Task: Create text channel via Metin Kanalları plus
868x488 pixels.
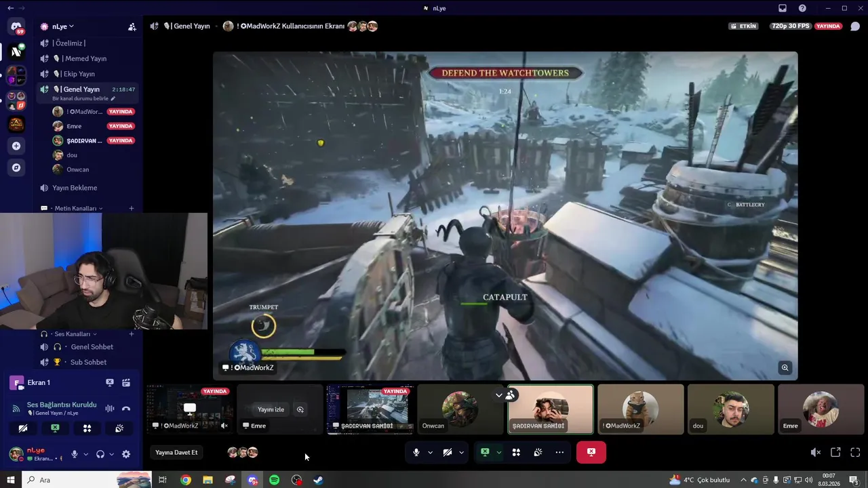Action: [132, 209]
